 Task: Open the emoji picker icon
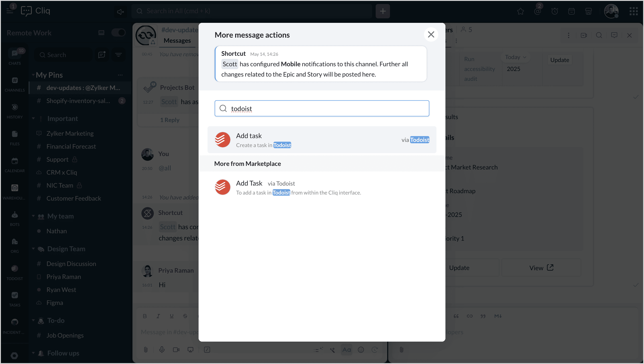[360, 349]
